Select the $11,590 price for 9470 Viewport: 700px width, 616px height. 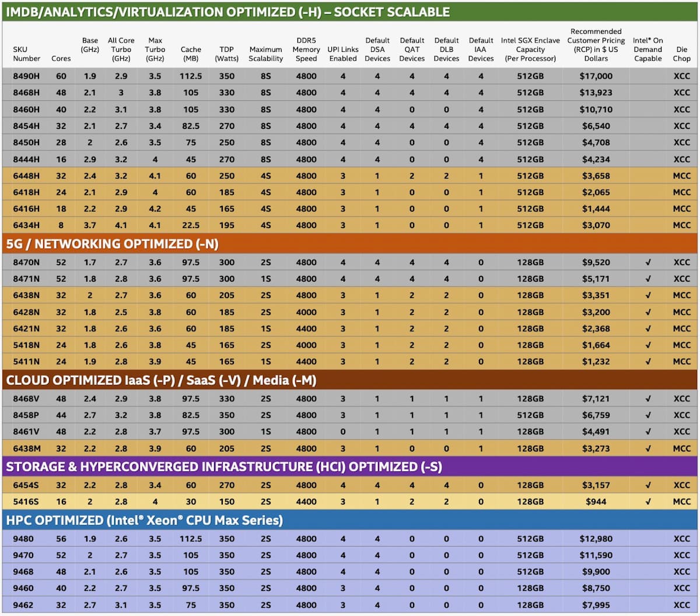click(x=596, y=555)
